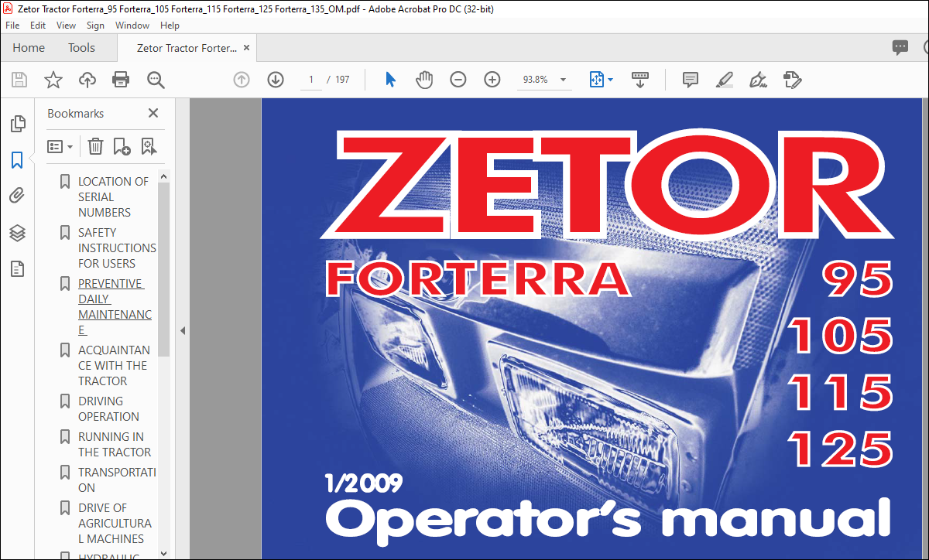Delete selected bookmark trash icon
The width and height of the screenshot is (929, 560).
[x=95, y=146]
